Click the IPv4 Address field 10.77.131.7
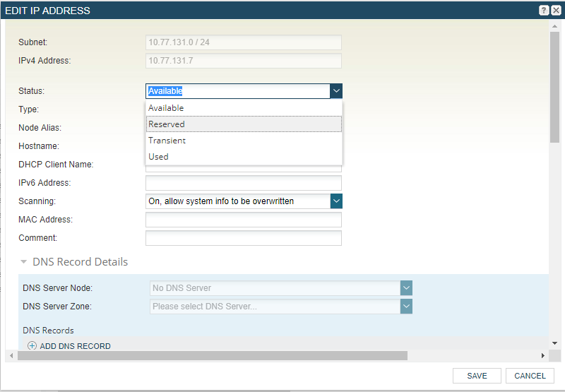Viewport: 565px width, 392px height. 244,61
